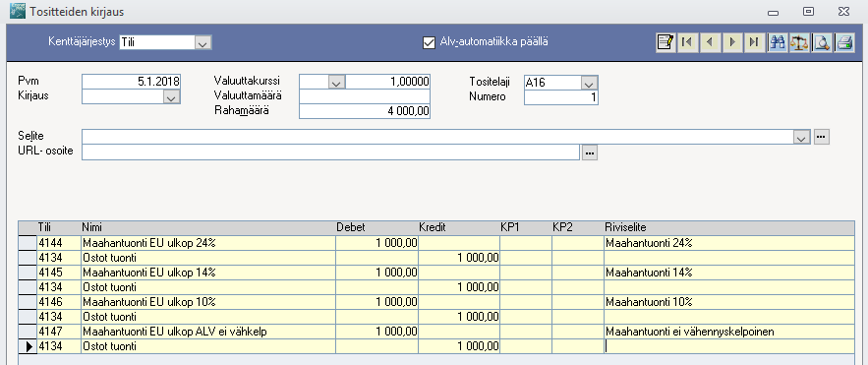Click the ellipsis button beside Selite
The height and width of the screenshot is (365, 868).
[x=822, y=136]
